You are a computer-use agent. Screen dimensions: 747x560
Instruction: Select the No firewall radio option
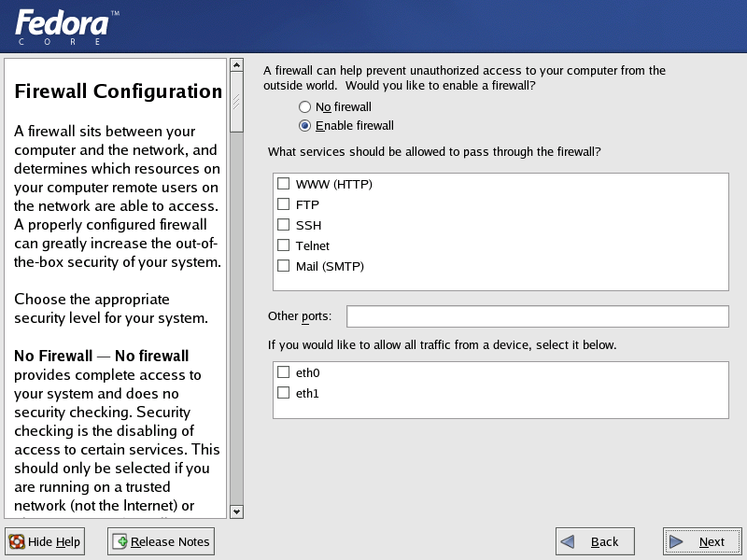point(305,107)
